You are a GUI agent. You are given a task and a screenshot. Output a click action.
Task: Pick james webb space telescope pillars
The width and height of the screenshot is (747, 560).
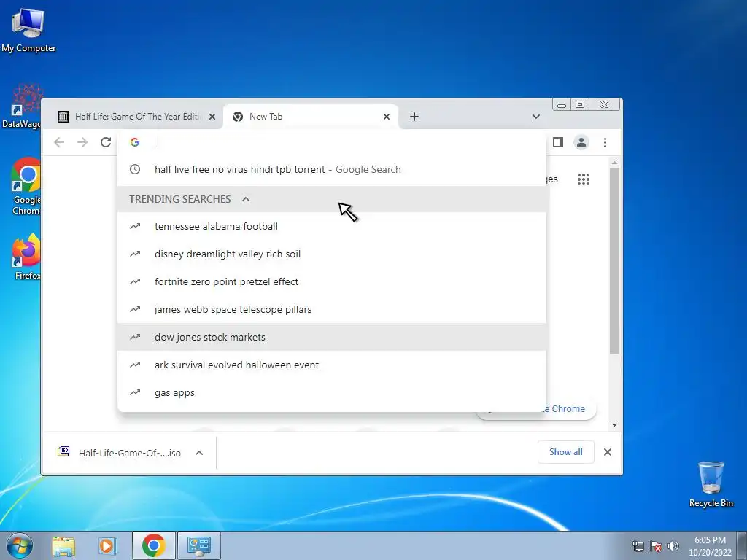tap(332, 309)
